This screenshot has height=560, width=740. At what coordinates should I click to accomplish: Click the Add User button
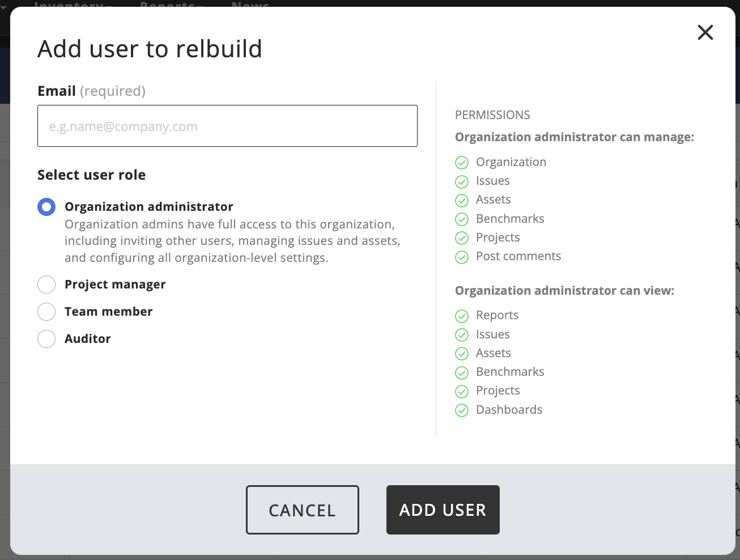click(x=443, y=510)
